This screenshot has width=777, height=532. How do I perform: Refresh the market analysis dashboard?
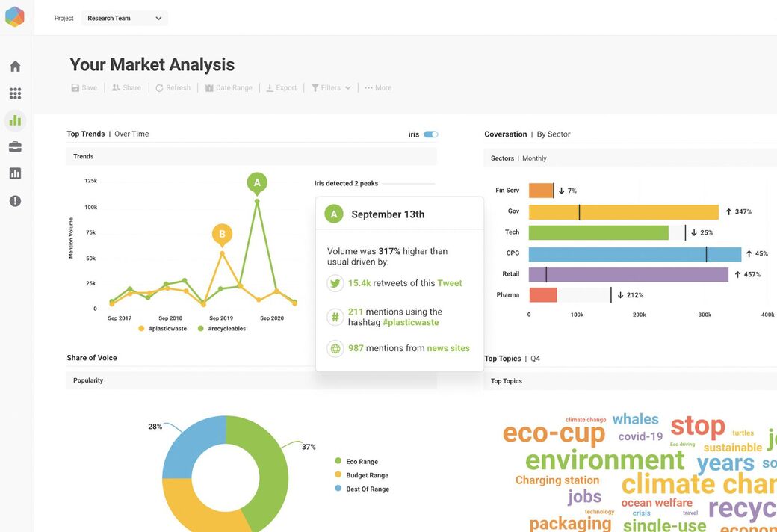point(173,87)
